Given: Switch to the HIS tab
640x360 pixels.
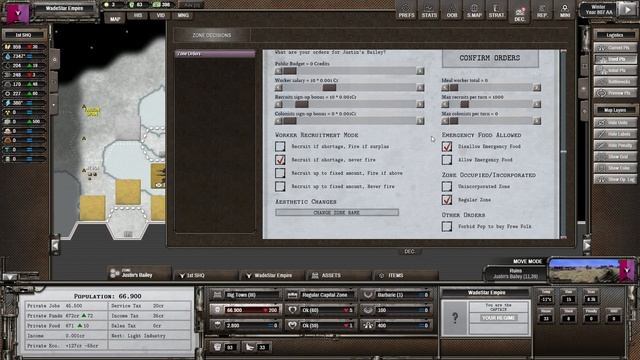Looking at the screenshot, I should click(x=138, y=16).
